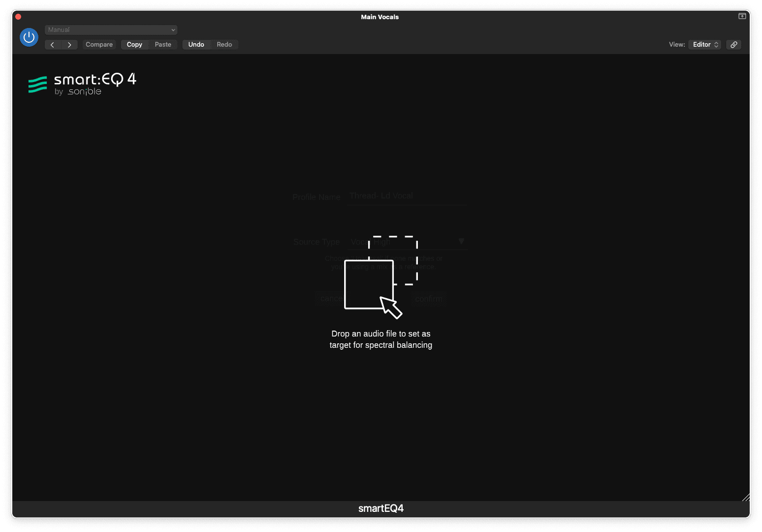The width and height of the screenshot is (762, 532).
Task: Copy the plugin settings
Action: pyautogui.click(x=135, y=45)
